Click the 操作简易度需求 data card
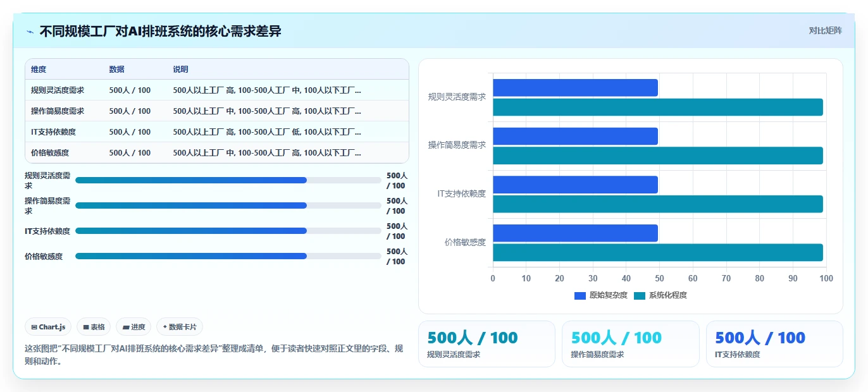Image resolution: width=868 pixels, height=392 pixels. [630, 344]
